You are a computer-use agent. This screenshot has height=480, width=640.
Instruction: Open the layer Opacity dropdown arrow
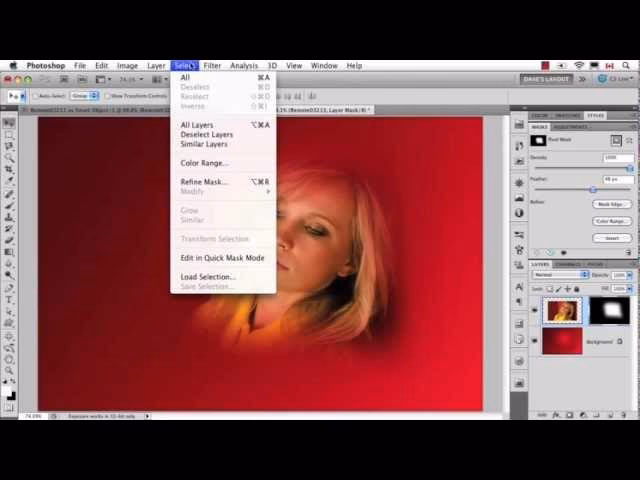pos(629,276)
